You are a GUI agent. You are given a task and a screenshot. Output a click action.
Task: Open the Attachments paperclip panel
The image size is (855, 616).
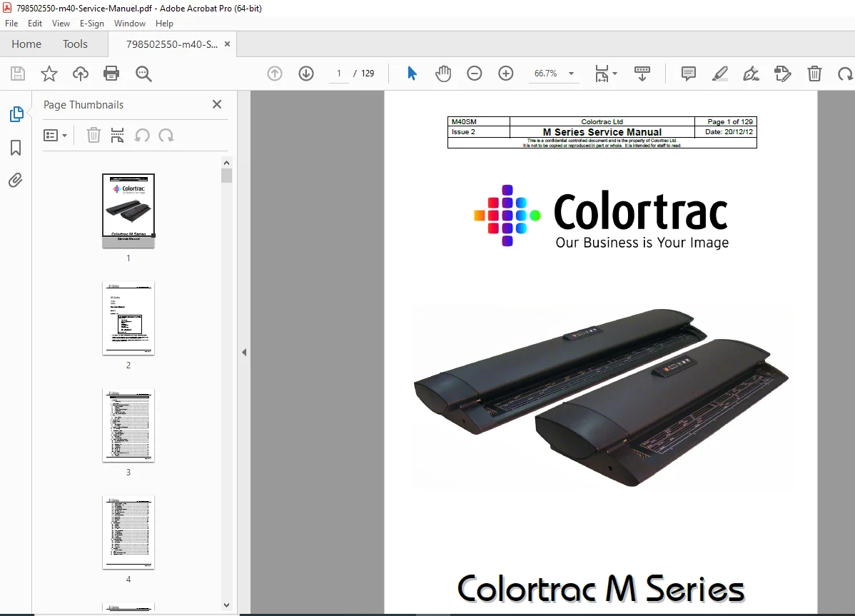[15, 181]
